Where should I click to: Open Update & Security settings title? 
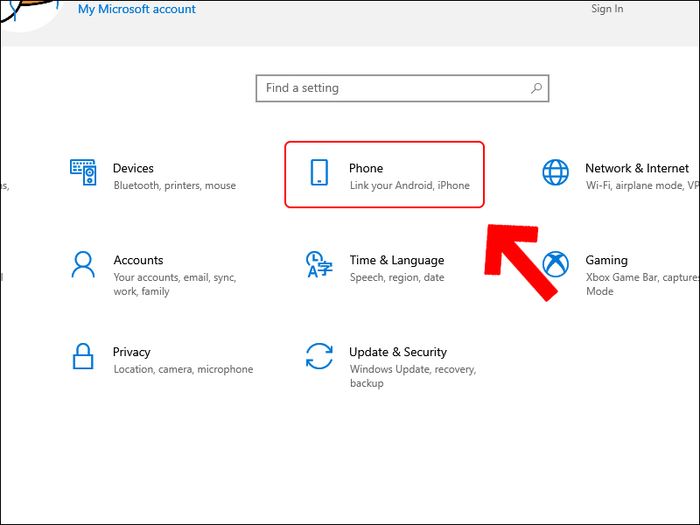tap(398, 352)
